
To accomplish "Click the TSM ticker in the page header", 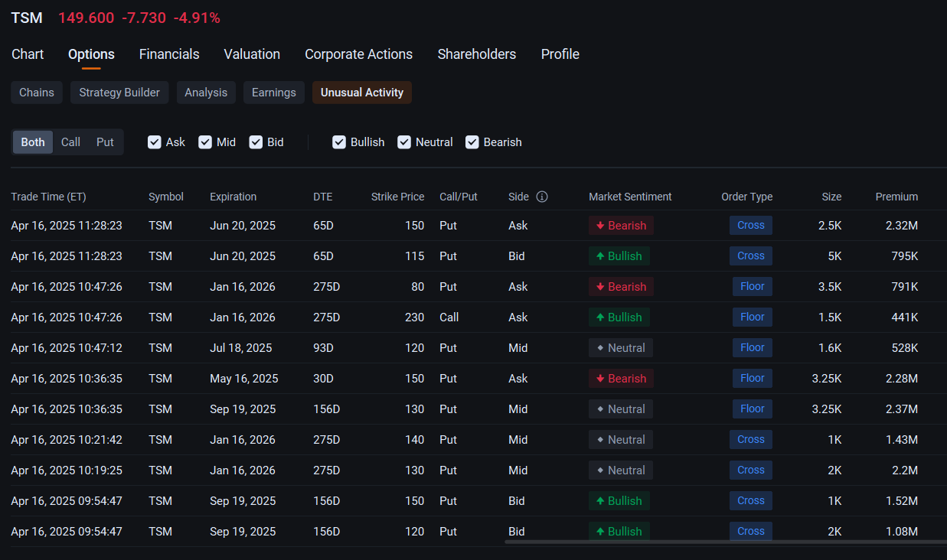I will [27, 18].
